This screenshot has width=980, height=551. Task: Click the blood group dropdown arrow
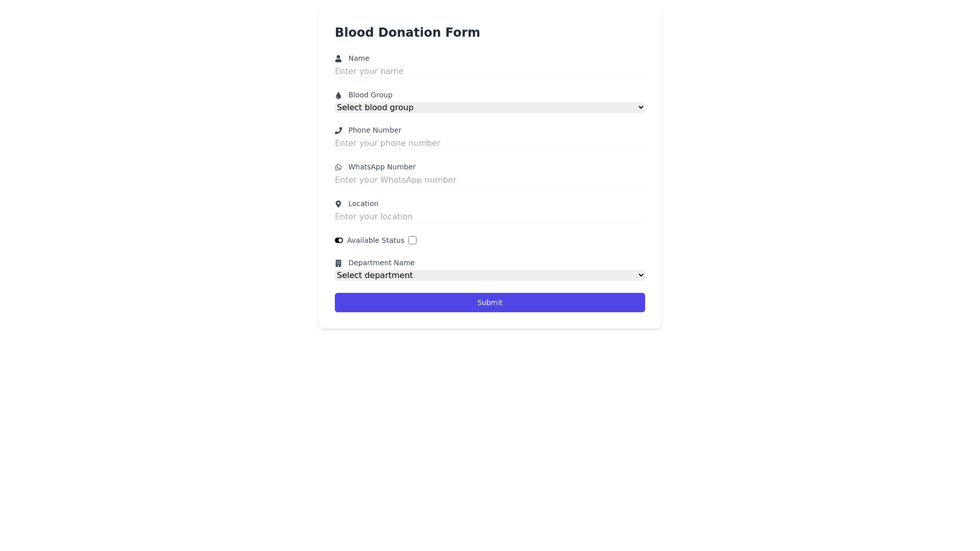[641, 108]
